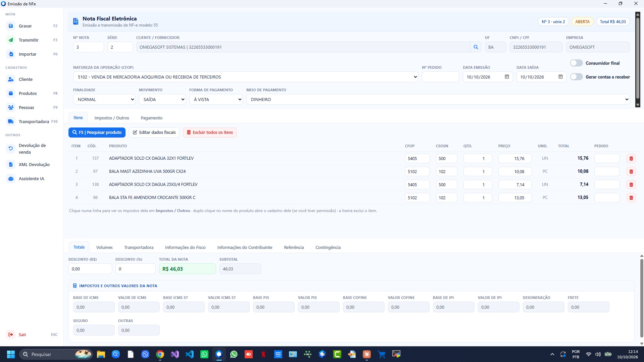Click the Importar file icon
The image size is (644, 362).
pyautogui.click(x=11, y=54)
